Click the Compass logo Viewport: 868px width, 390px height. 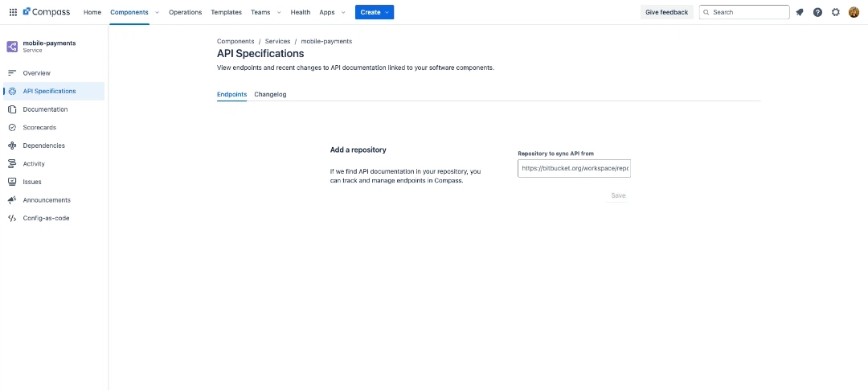point(47,12)
